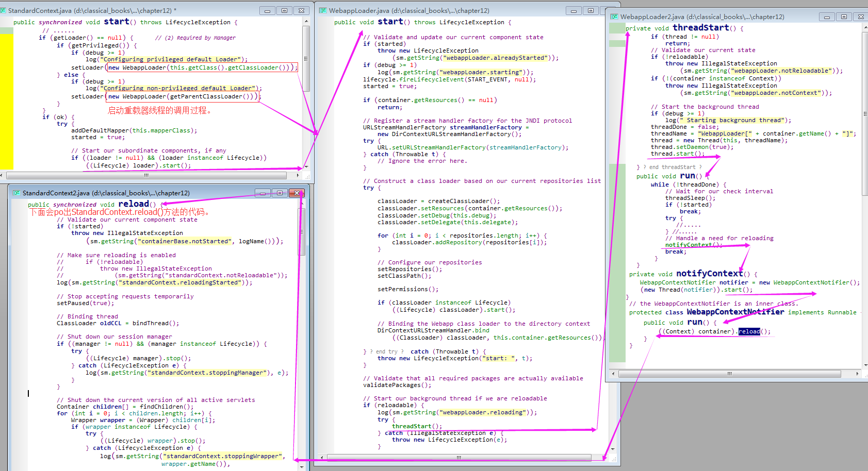Click the WebappLoader.java title bar text
Screen dimensions: 868x471
[409, 10]
